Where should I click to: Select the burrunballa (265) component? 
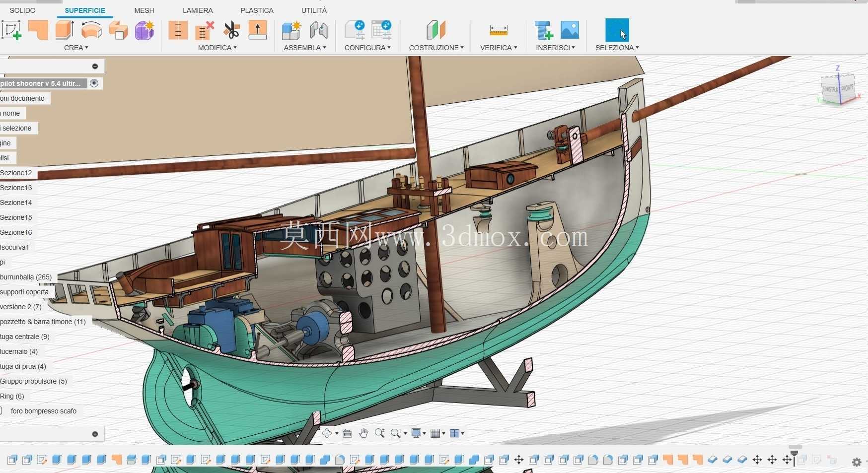26,277
